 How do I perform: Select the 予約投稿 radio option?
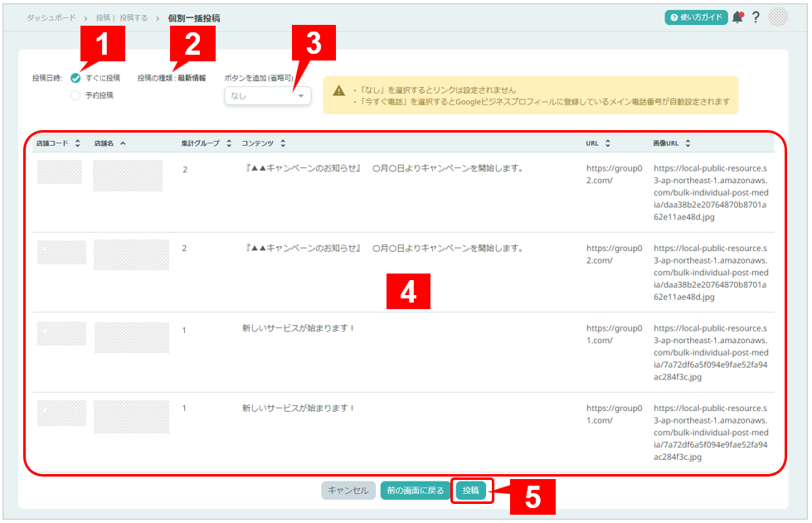pos(75,95)
